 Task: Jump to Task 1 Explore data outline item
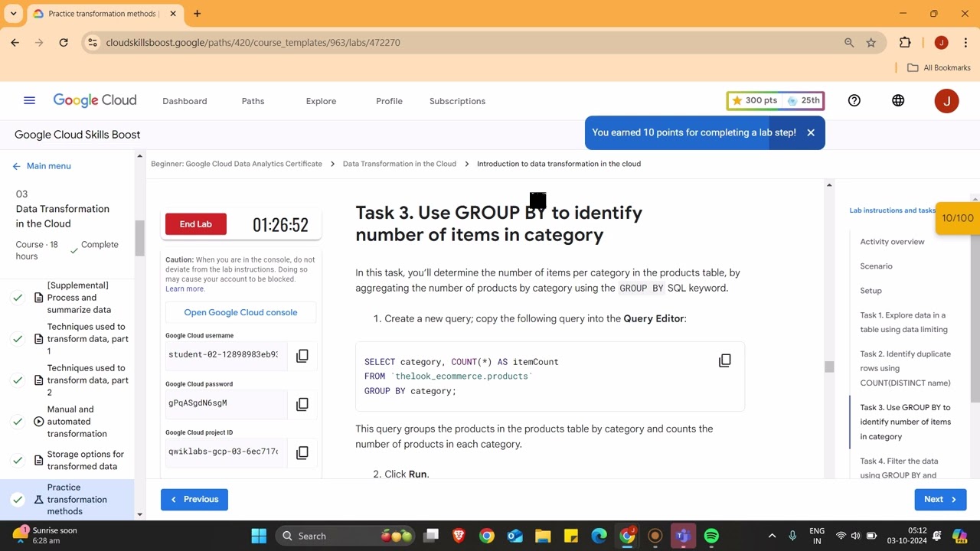(903, 322)
